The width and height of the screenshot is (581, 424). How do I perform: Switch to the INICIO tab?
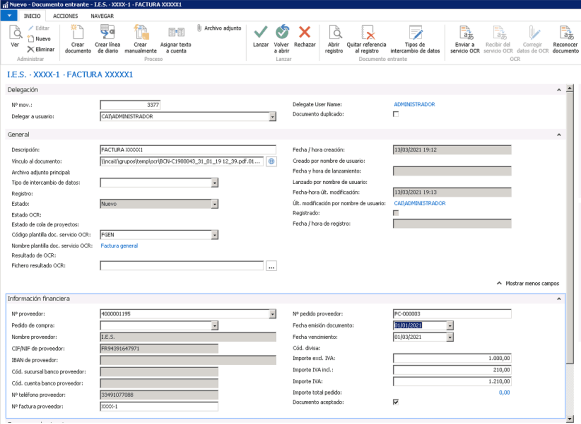coord(32,16)
